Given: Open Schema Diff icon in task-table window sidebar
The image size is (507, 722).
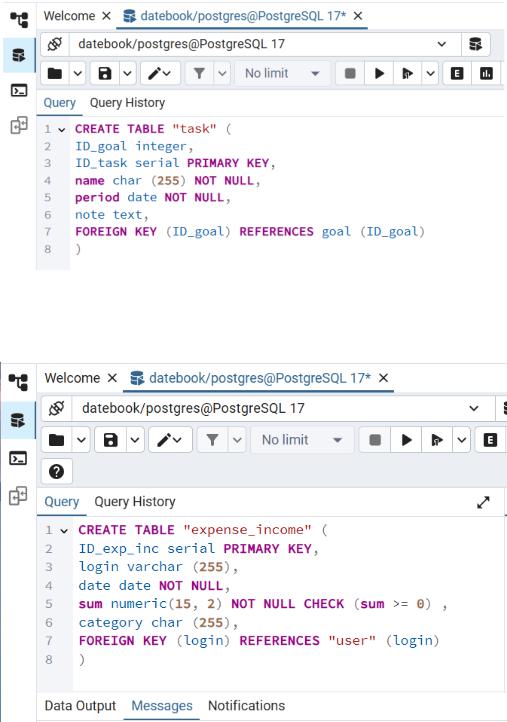Looking at the screenshot, I should [x=19, y=125].
